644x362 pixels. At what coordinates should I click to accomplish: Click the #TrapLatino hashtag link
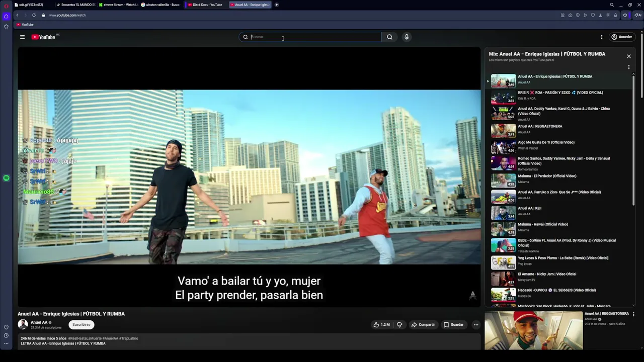pyautogui.click(x=129, y=338)
